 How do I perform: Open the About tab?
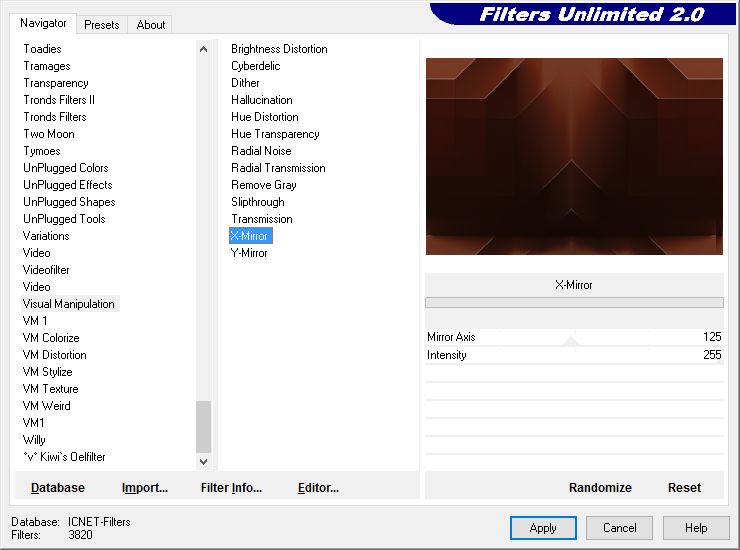point(151,25)
